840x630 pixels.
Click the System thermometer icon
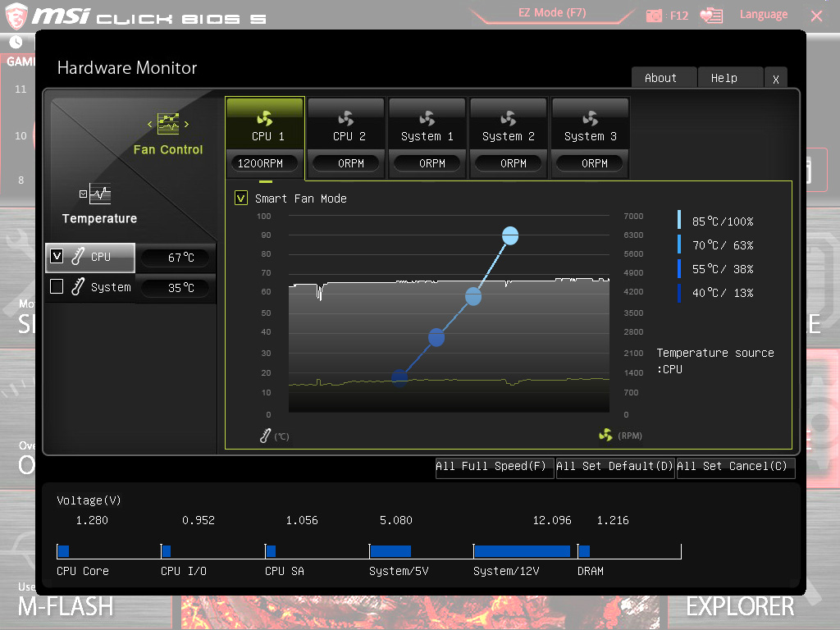tap(78, 286)
